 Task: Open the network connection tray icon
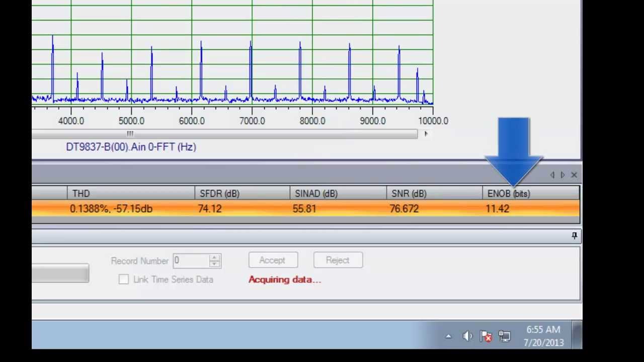click(x=504, y=336)
